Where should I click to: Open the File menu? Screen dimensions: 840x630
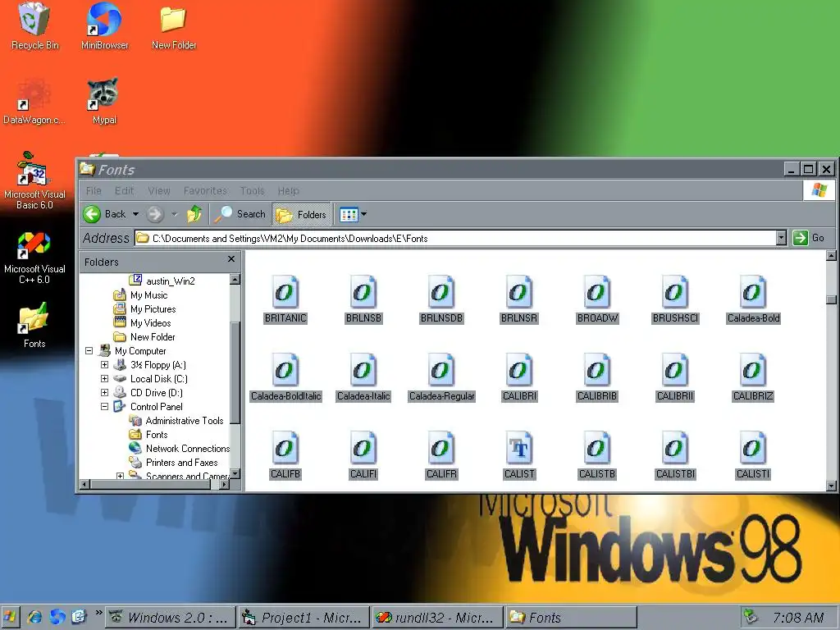coord(94,190)
